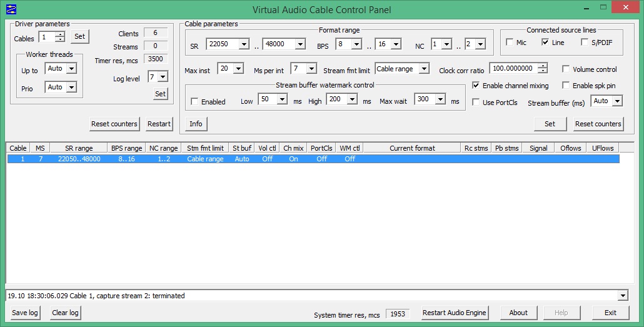The width and height of the screenshot is (644, 327).
Task: Click the Signal column header
Action: pos(538,148)
